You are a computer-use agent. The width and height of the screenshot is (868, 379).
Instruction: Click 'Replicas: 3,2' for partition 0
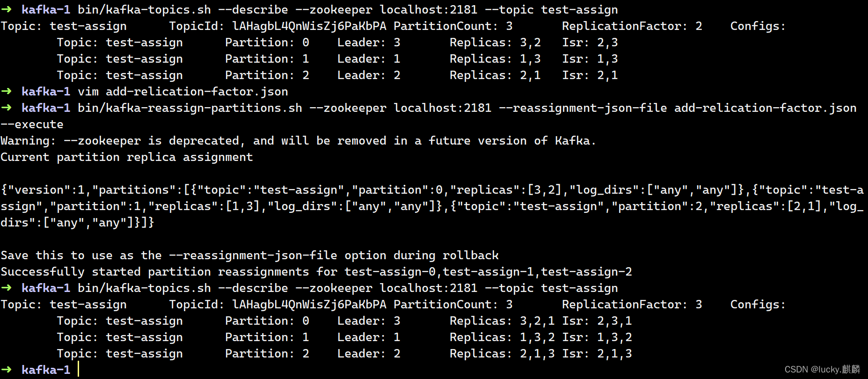[x=495, y=43]
